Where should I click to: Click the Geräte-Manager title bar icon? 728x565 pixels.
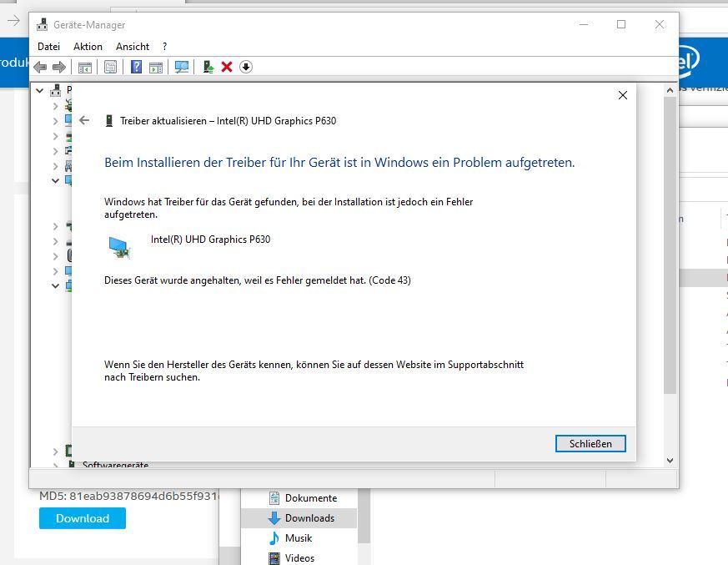point(43,25)
